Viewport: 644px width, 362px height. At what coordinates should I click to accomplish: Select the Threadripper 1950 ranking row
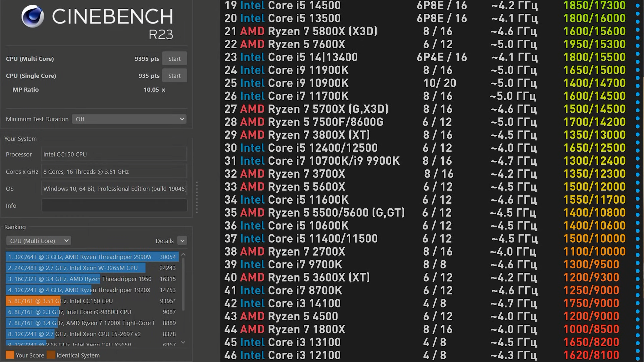click(92, 279)
